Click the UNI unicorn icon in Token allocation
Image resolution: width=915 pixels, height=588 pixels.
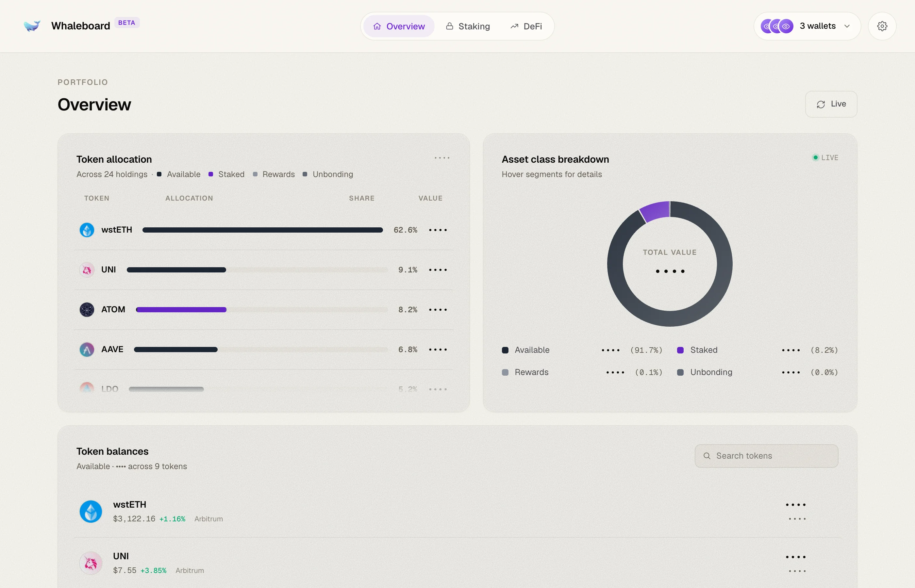click(87, 269)
